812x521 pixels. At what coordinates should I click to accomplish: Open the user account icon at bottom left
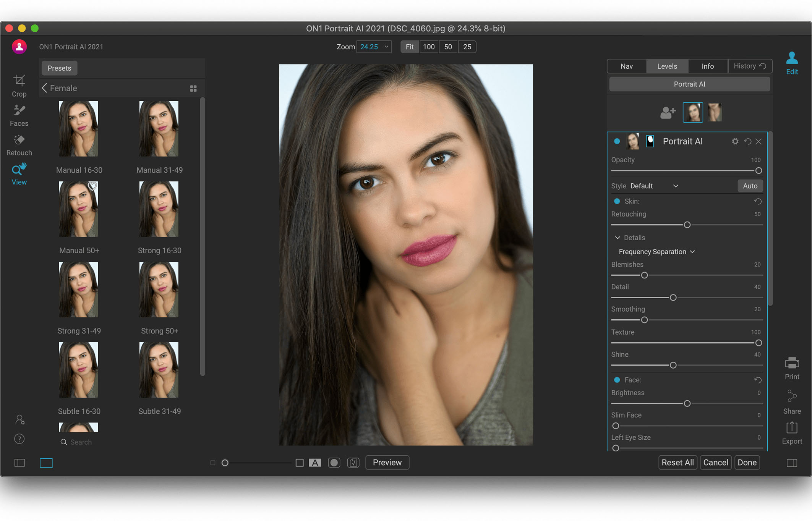point(20,420)
